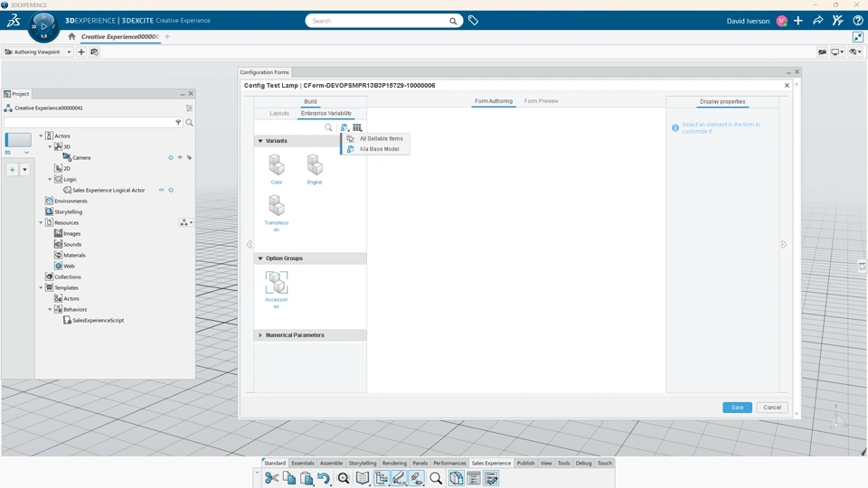This screenshot has height=488, width=868.
Task: Click the Copy tool in bottom toolbar
Action: point(289,478)
